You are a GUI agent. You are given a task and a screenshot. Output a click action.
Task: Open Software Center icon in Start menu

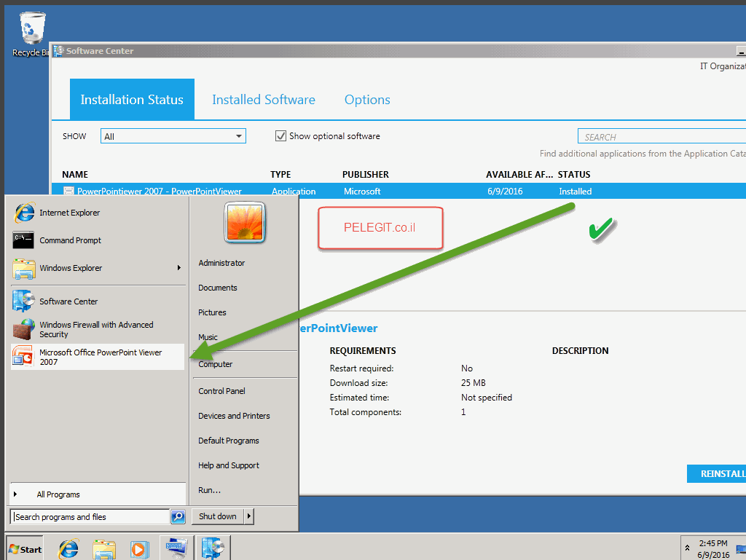pos(24,301)
